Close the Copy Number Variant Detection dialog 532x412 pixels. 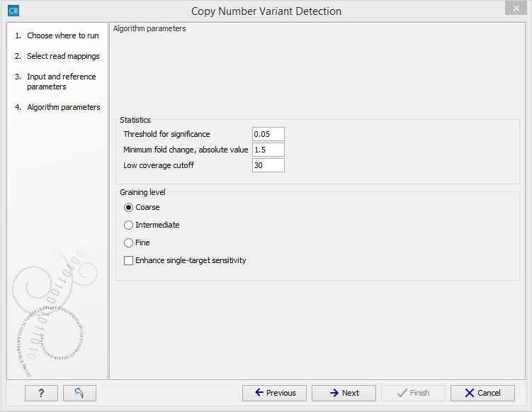pyautogui.click(x=516, y=8)
